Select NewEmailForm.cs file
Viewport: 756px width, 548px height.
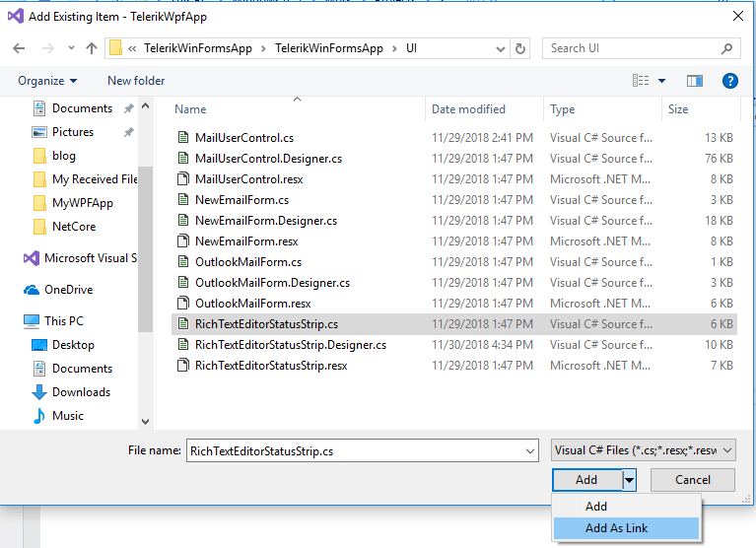click(x=453, y=200)
